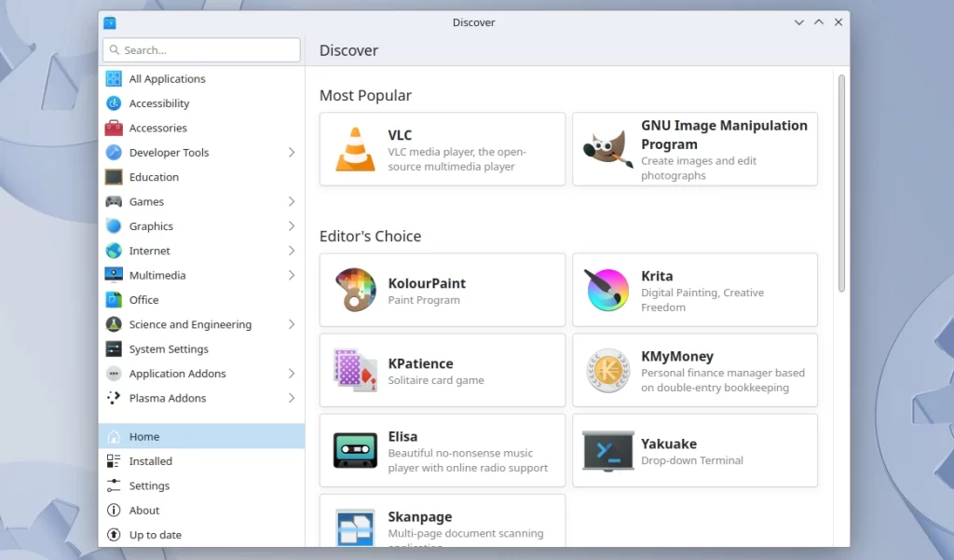Screen dimensions: 954x560
Task: Click the KMyMoney coin icon
Action: pos(607,371)
